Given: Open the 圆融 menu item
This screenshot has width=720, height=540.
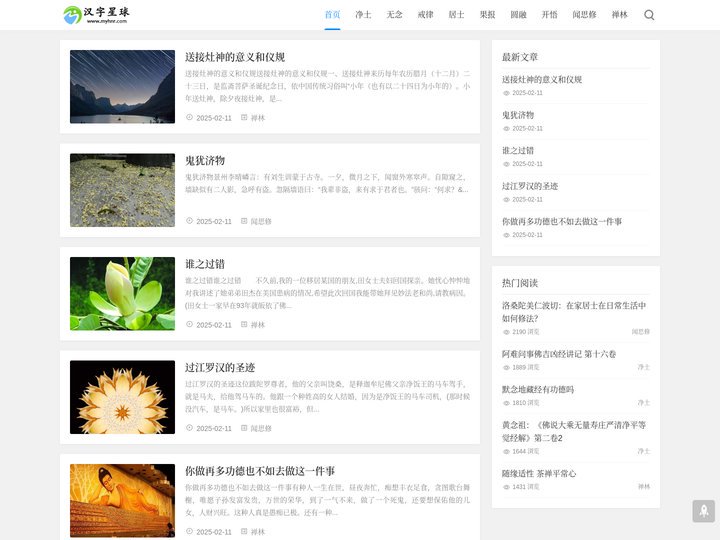Looking at the screenshot, I should [x=518, y=15].
